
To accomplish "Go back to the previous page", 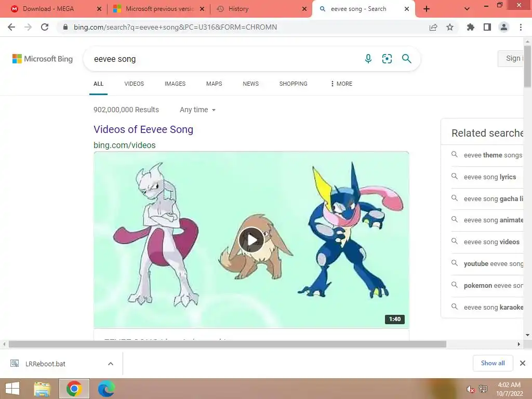I will point(11,27).
